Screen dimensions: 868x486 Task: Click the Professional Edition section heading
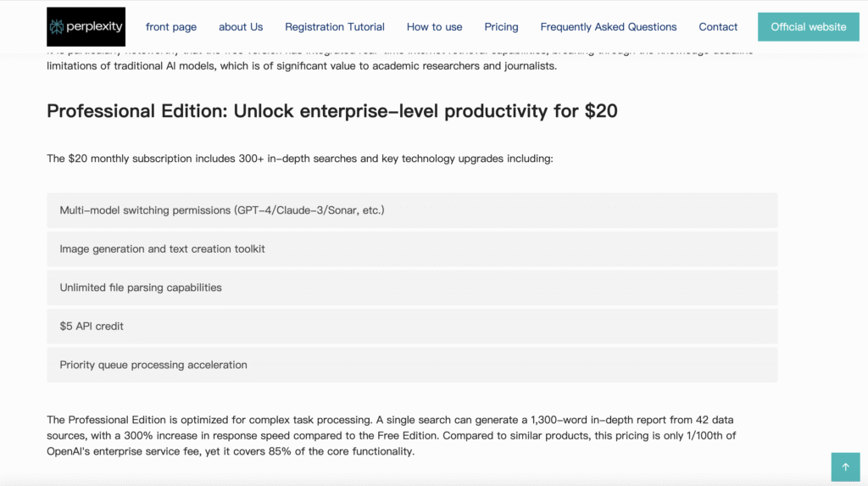(x=331, y=111)
